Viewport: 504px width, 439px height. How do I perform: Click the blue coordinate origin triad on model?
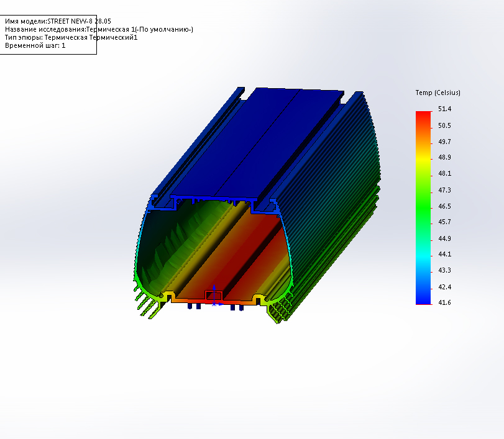[216, 296]
